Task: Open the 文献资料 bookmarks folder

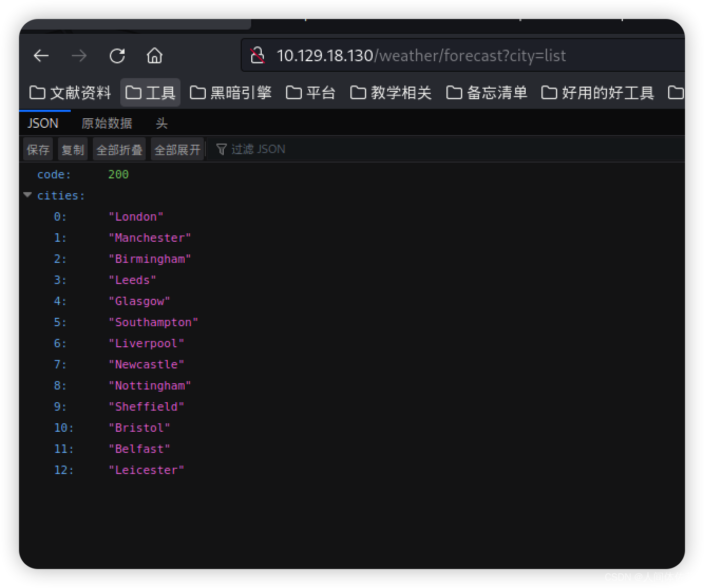Action: [x=70, y=93]
